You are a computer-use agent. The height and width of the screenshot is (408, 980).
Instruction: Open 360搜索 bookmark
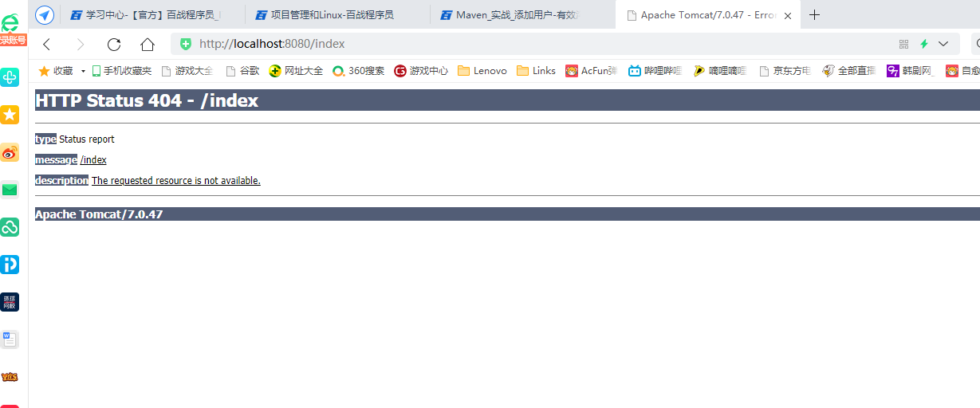(x=359, y=71)
